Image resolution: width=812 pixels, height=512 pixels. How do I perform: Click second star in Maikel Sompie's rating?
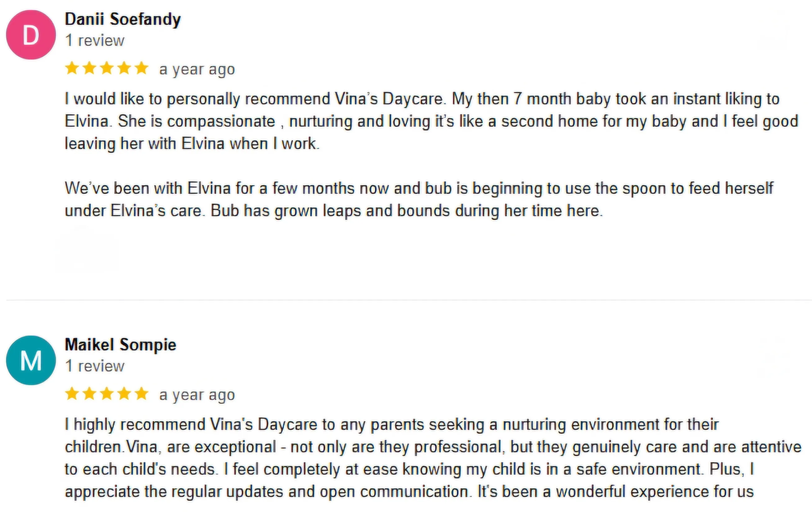pyautogui.click(x=89, y=394)
